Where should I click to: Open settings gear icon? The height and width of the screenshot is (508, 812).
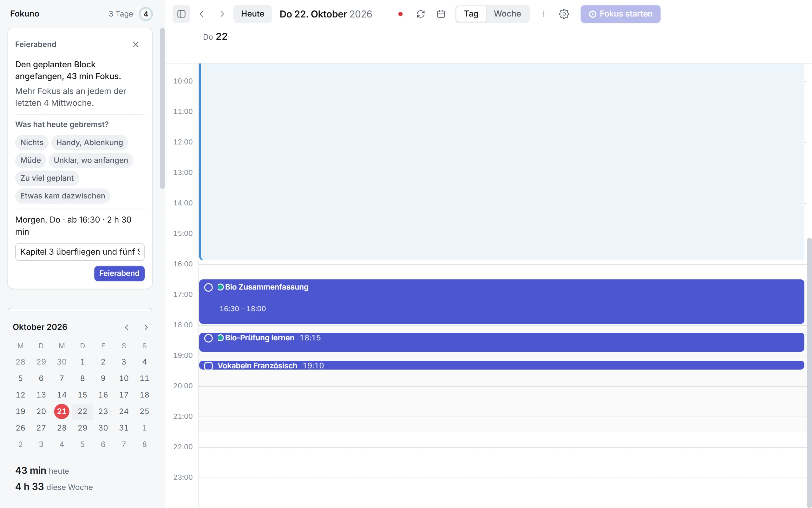tap(564, 14)
